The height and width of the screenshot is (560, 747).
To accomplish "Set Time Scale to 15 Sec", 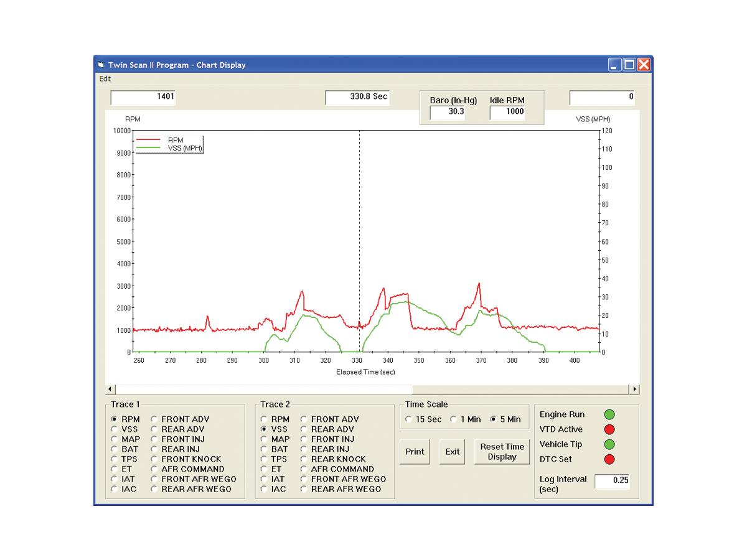I will coord(408,419).
